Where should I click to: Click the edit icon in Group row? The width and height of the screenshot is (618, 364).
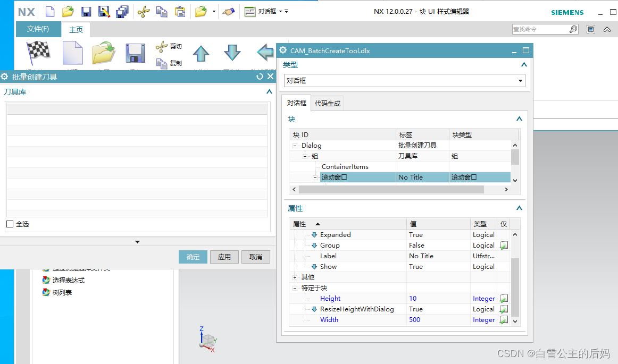tap(504, 246)
